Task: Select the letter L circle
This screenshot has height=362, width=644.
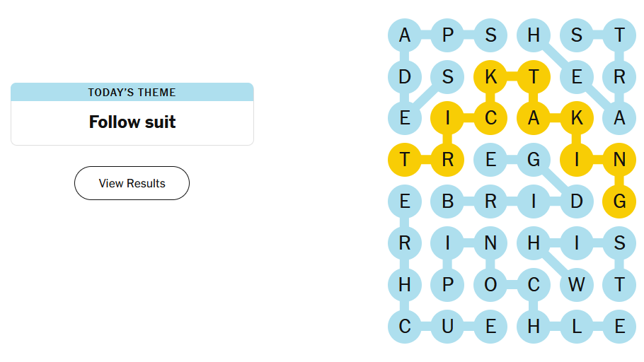Action: coord(577,327)
